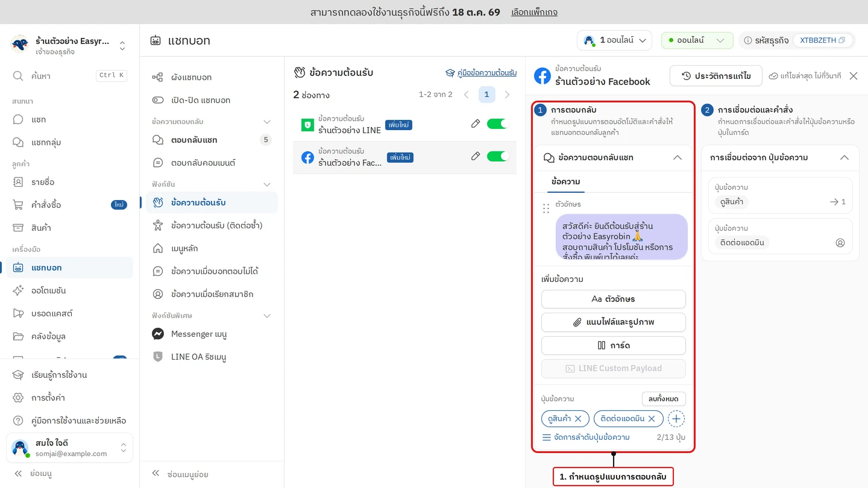Collapse the ฟังก์ชัน menu group
The height and width of the screenshot is (488, 868).
pyautogui.click(x=267, y=184)
